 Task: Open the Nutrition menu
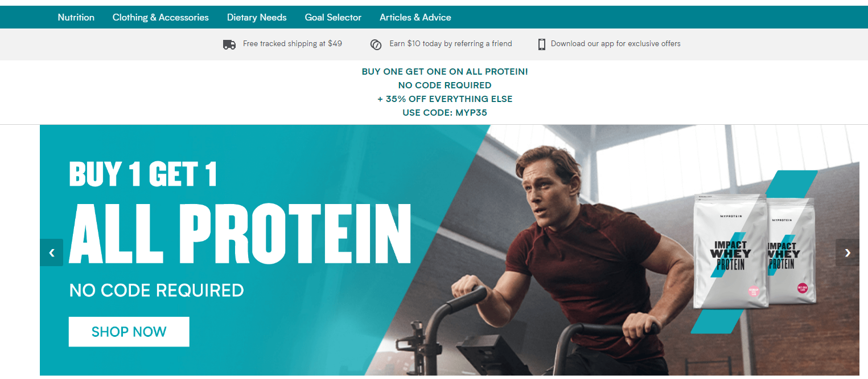76,17
